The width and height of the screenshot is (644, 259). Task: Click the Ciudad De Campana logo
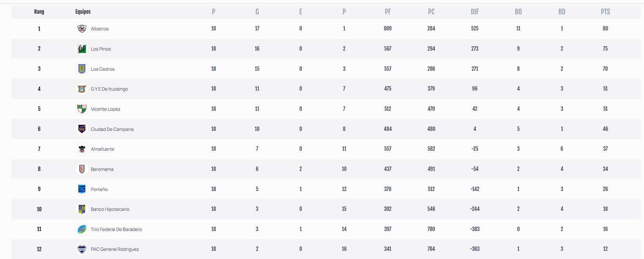(x=82, y=129)
